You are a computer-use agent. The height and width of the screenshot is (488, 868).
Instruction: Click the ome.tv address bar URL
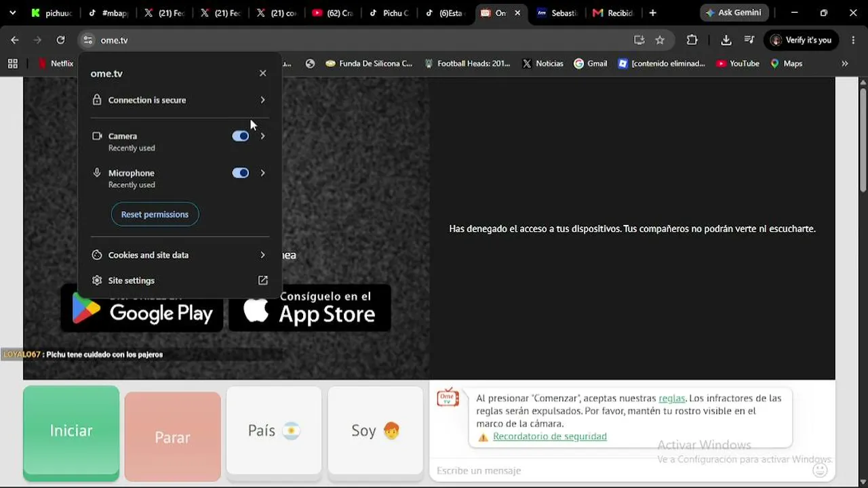[114, 40]
